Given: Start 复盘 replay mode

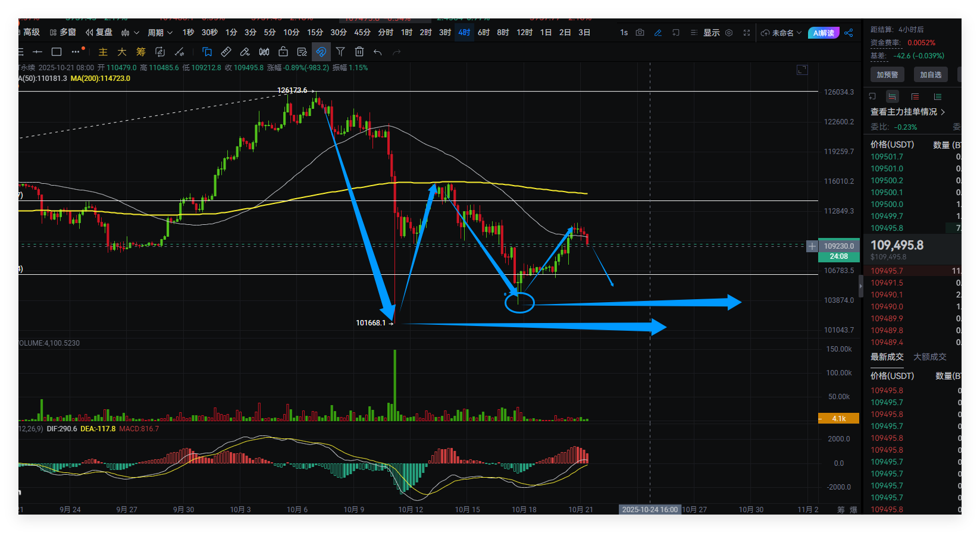Looking at the screenshot, I should tap(99, 32).
